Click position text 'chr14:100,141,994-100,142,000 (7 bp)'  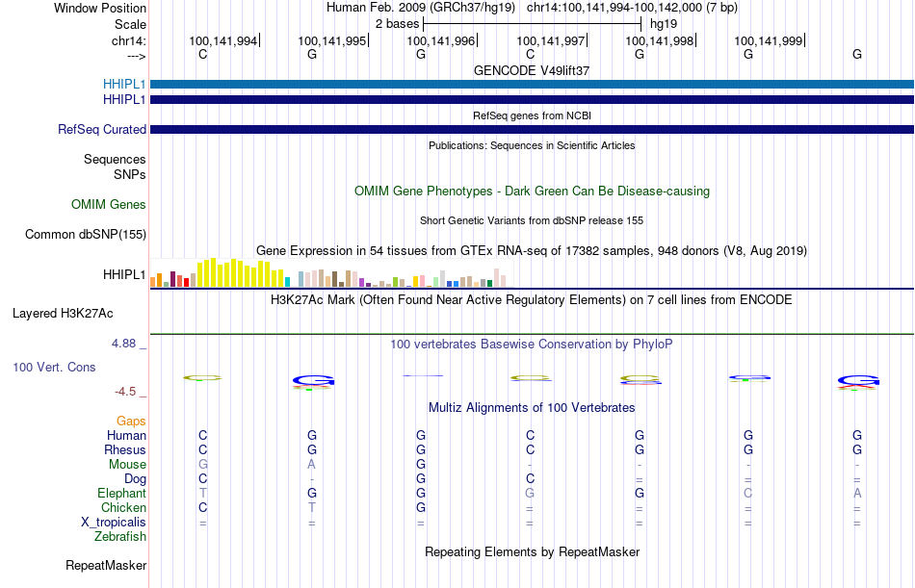click(x=632, y=8)
